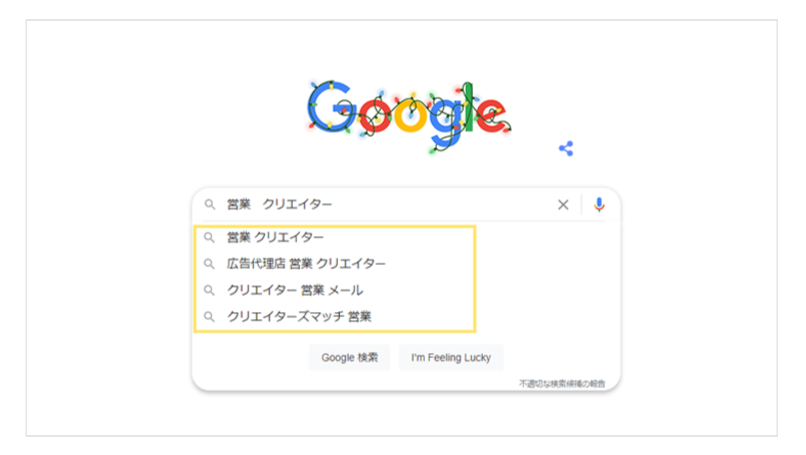Click the magnifier icon beside 営業 クリエイター suggestion
The width and height of the screenshot is (806, 455).
point(210,238)
